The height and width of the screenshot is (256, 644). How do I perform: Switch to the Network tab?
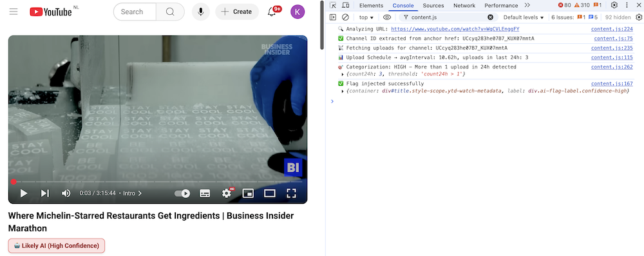pyautogui.click(x=464, y=5)
